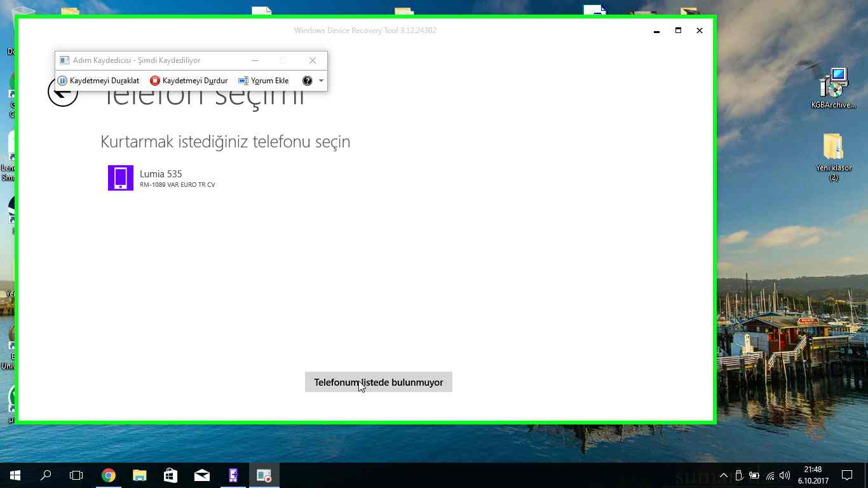Viewport: 868px width, 488px height.
Task: Click the "RM-1089 VAR EURO TR CV" text
Action: coord(177,185)
